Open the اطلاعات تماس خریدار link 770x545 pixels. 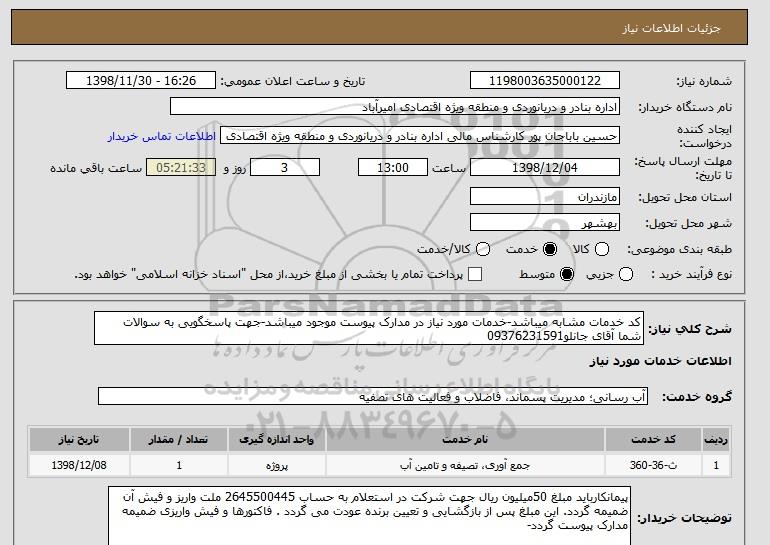coord(162,136)
